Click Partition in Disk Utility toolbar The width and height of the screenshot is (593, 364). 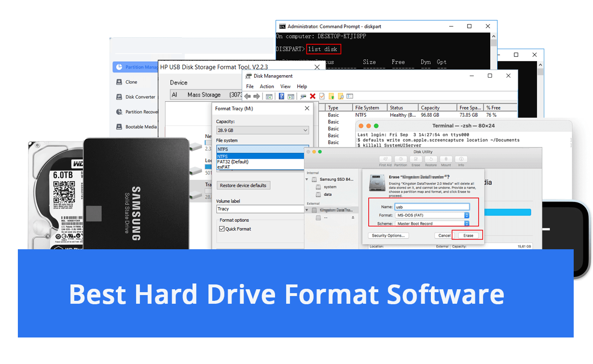(401, 161)
